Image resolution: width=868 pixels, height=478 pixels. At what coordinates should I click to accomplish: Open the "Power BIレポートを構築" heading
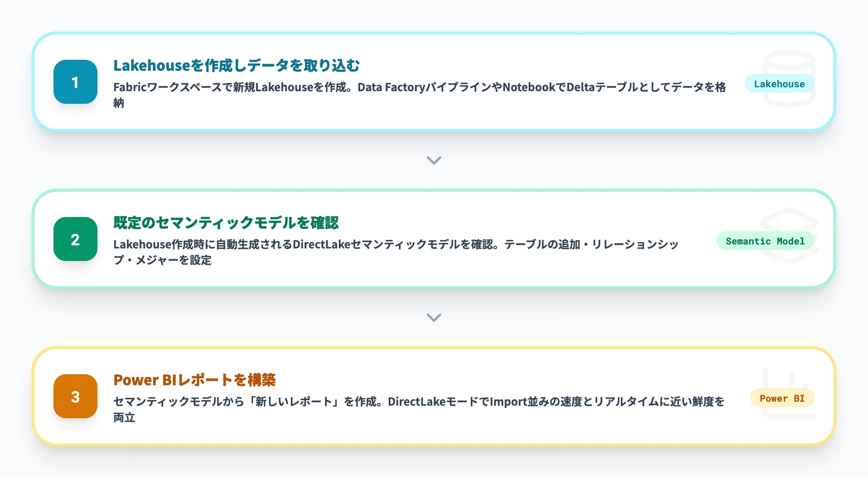[195, 380]
